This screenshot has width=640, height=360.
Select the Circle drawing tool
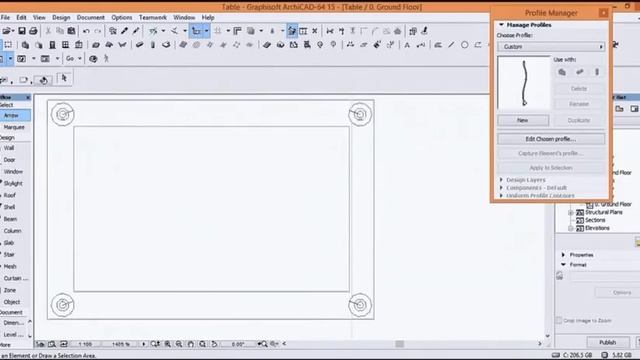coord(464,45)
